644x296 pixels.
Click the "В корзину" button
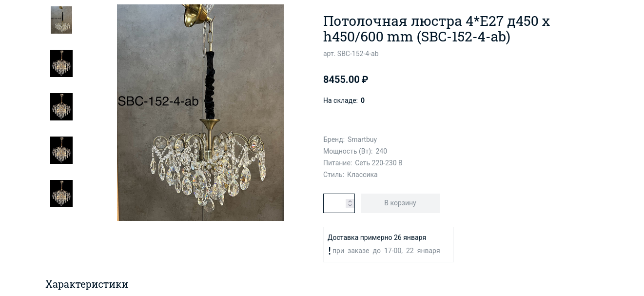tap(400, 203)
